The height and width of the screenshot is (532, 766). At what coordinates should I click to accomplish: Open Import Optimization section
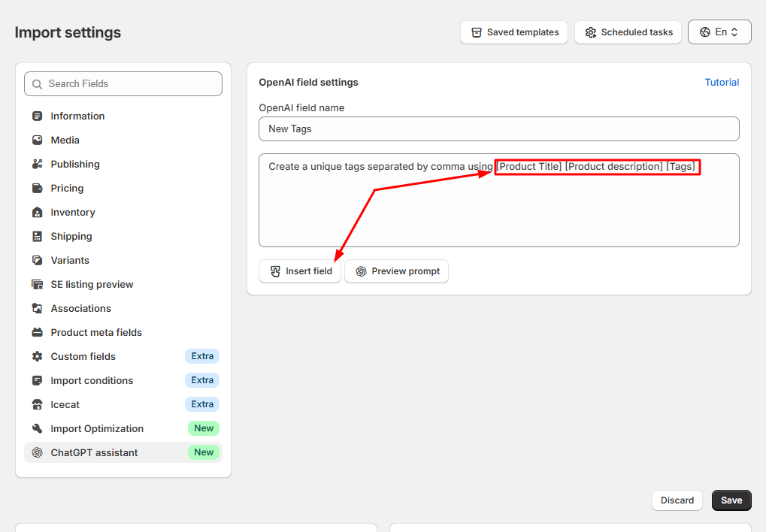coord(123,428)
